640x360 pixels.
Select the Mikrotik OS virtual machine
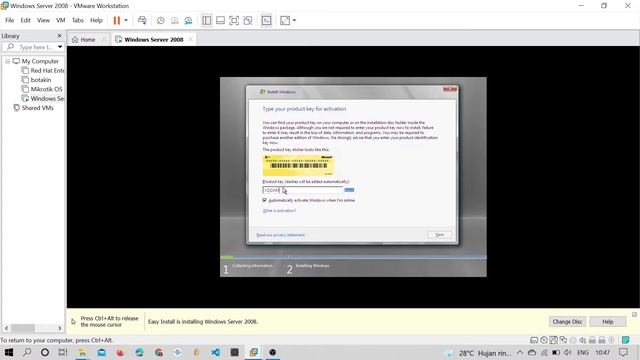click(x=42, y=89)
